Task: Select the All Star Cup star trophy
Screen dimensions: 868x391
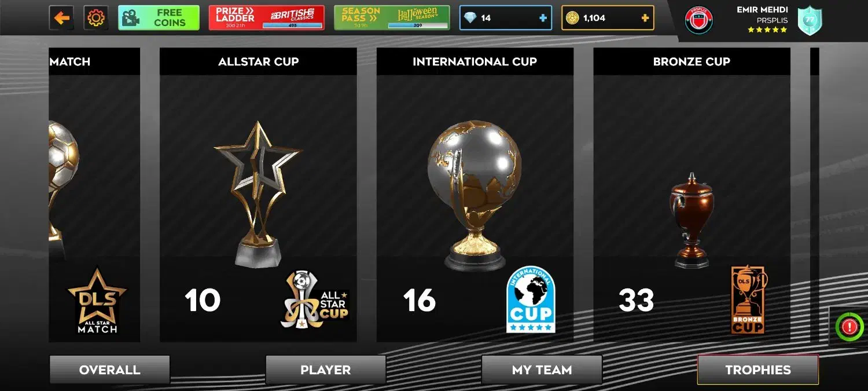Action: point(258,193)
